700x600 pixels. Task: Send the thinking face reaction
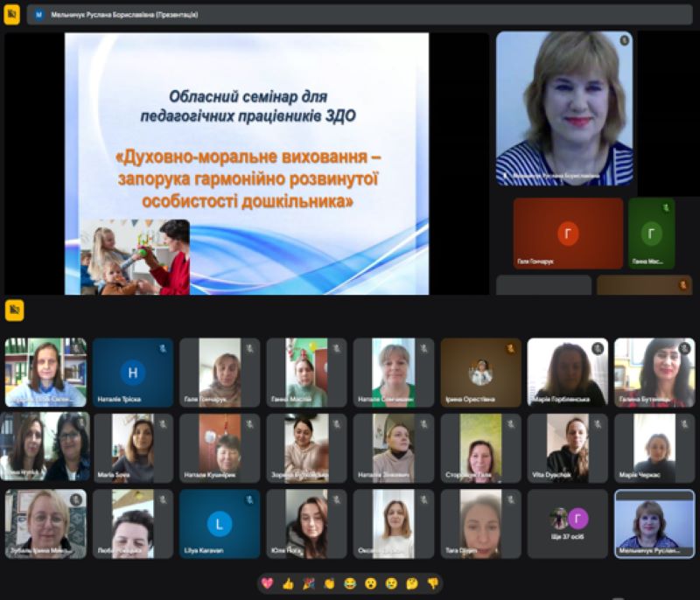click(412, 583)
